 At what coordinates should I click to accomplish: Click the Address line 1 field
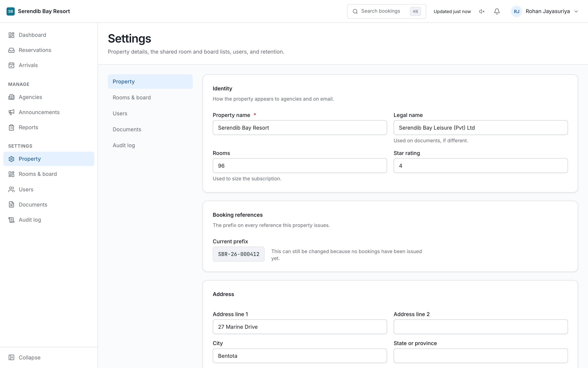pyautogui.click(x=300, y=327)
